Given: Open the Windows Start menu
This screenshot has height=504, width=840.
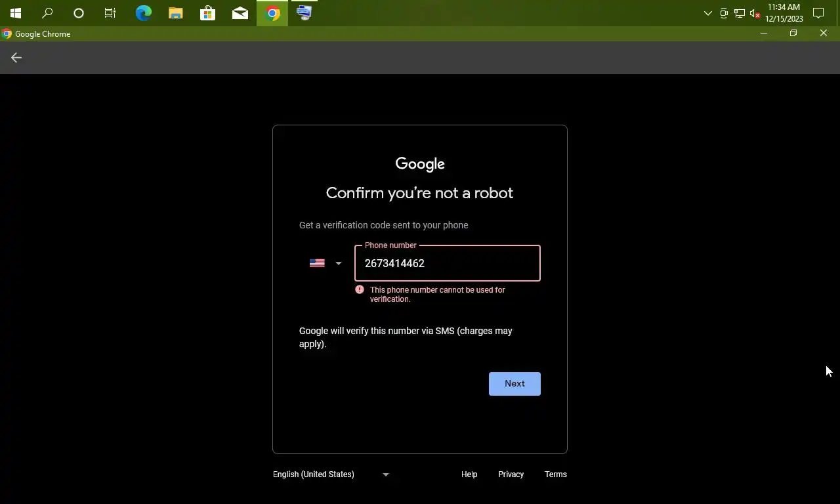Looking at the screenshot, I should click(16, 13).
